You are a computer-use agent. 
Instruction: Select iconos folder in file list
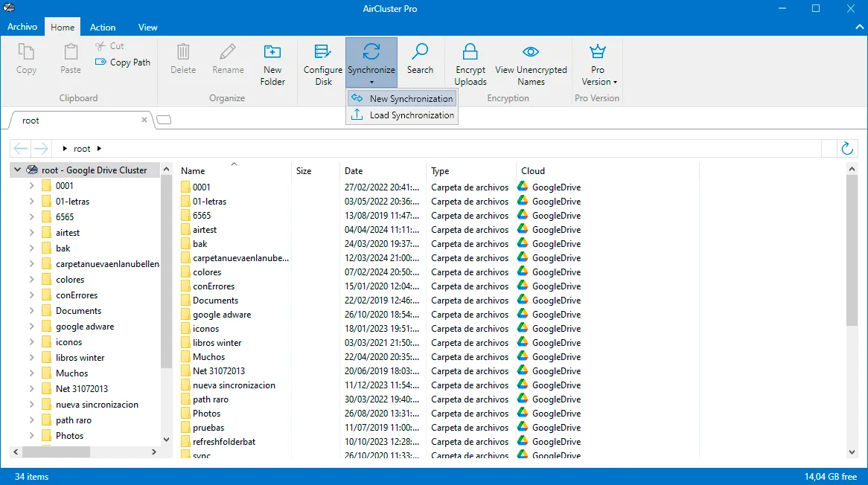(x=205, y=329)
